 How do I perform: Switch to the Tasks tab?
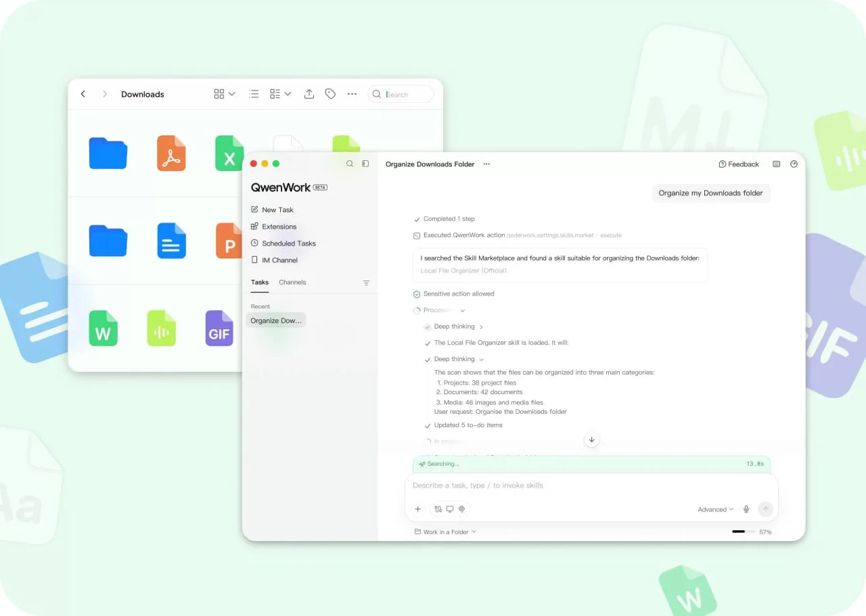pos(260,282)
